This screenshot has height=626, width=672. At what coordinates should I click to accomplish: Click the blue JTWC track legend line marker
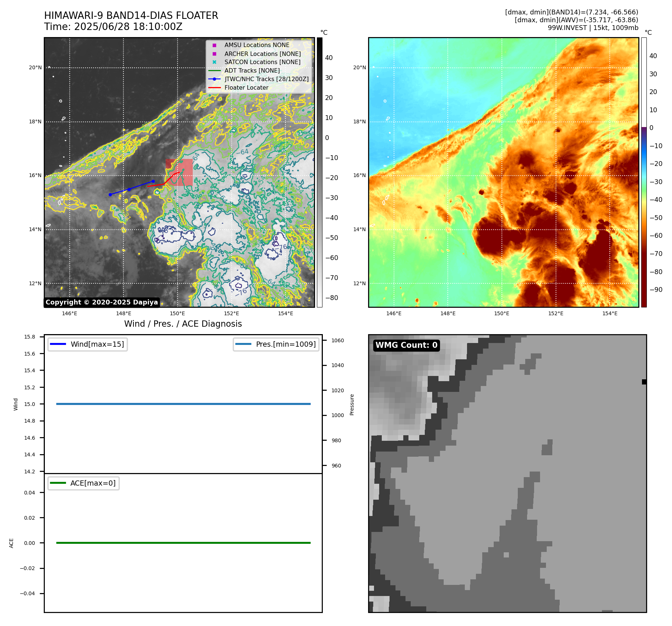click(x=214, y=79)
